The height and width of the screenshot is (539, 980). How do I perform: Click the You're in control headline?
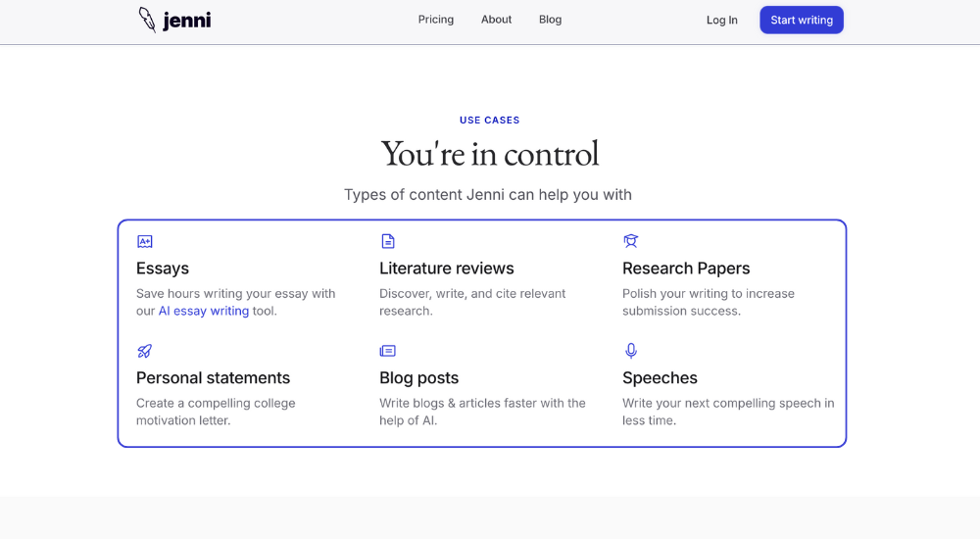[x=489, y=154]
